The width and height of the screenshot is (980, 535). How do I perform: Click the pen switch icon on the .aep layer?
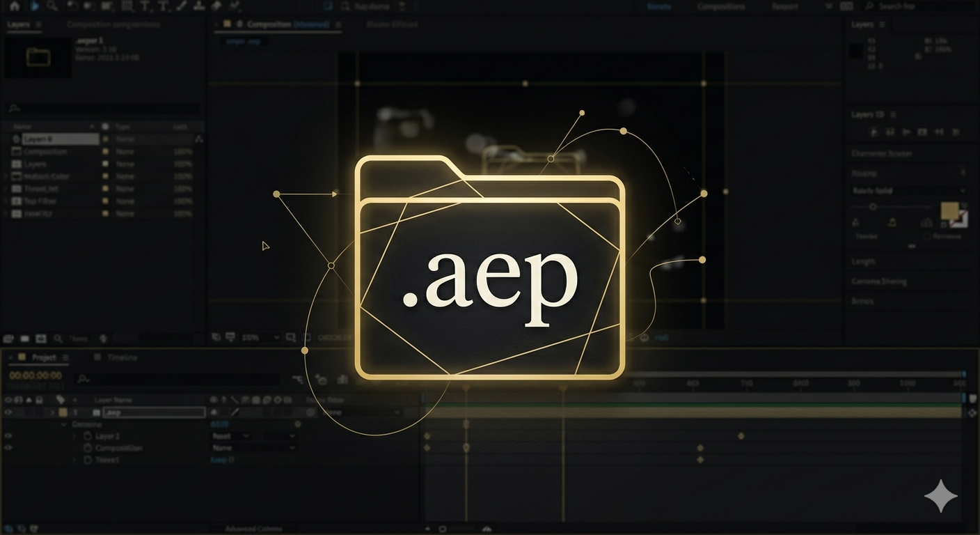[235, 412]
